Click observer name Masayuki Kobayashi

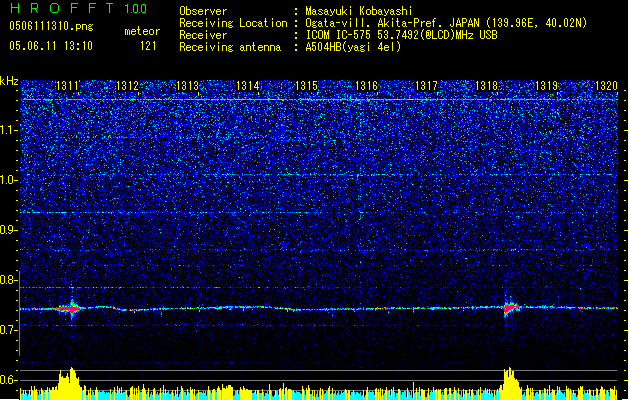pos(359,11)
